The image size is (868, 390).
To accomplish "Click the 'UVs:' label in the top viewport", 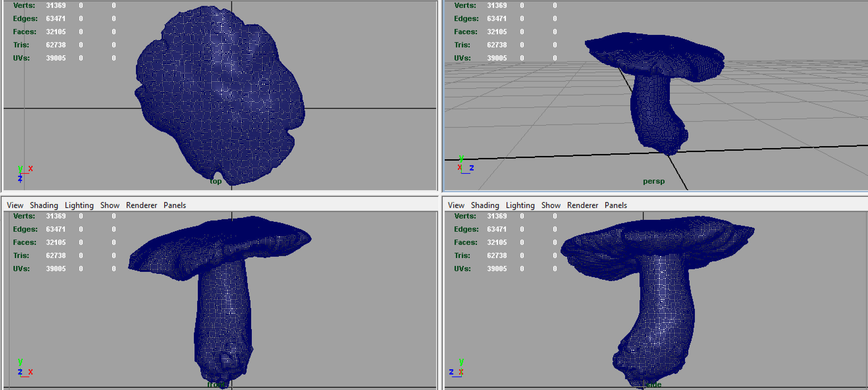I will (21, 58).
